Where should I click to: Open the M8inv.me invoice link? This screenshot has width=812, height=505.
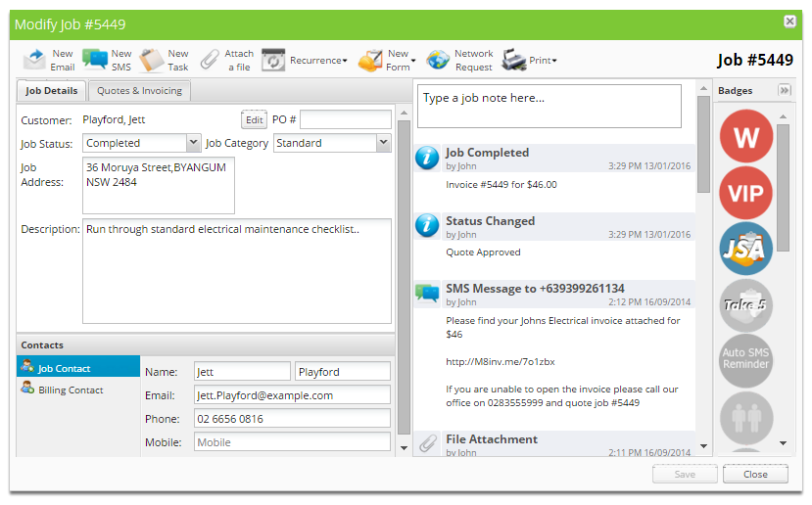[501, 362]
